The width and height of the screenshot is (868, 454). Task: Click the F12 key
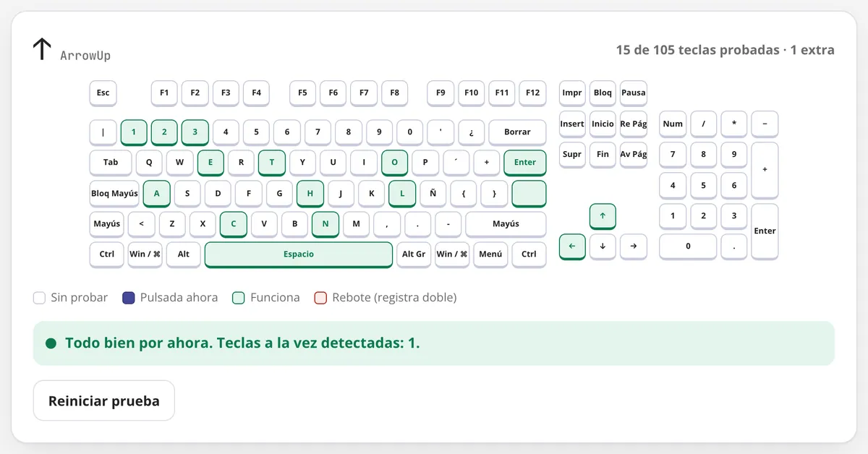coord(532,93)
